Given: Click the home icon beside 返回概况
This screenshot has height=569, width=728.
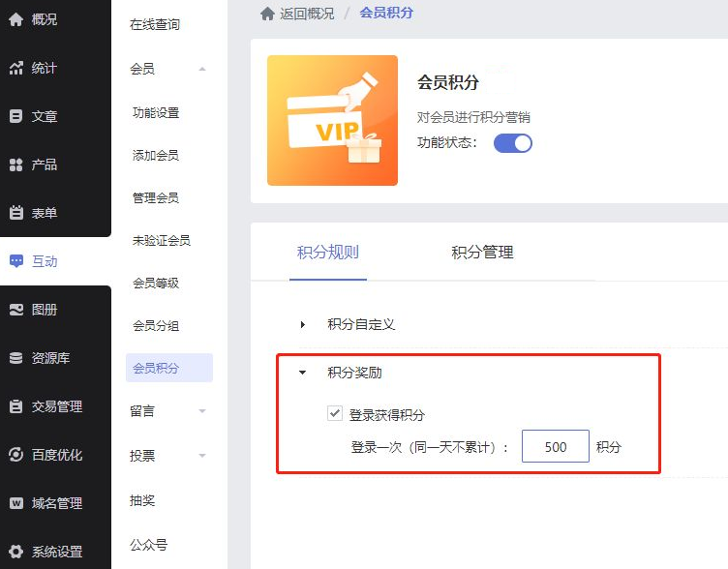Looking at the screenshot, I should pos(267,14).
